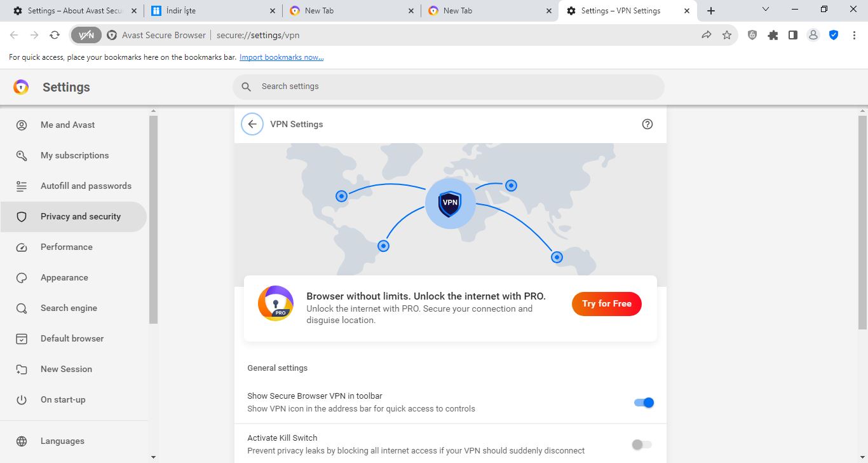The image size is (868, 463).
Task: Open Languages settings section
Action: tap(73, 441)
